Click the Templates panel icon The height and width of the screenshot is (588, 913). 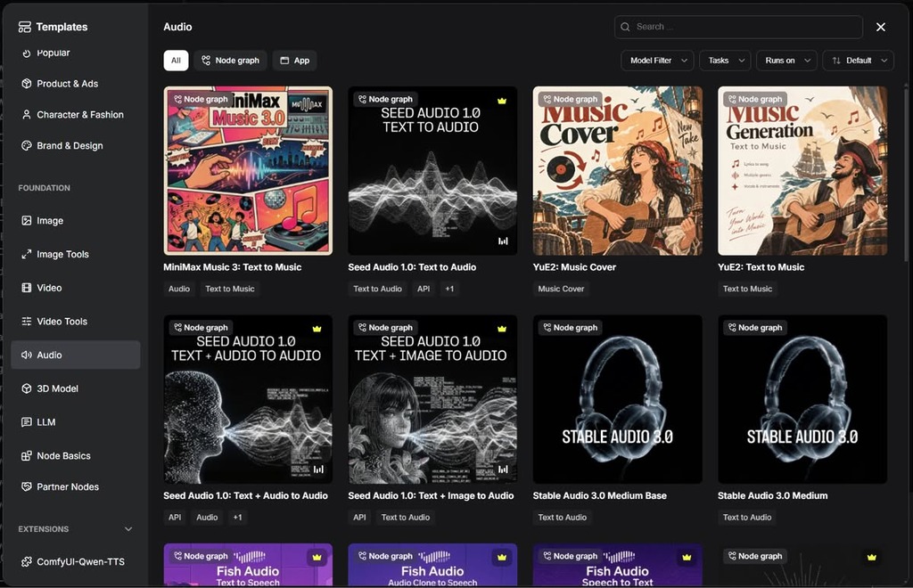pos(24,27)
